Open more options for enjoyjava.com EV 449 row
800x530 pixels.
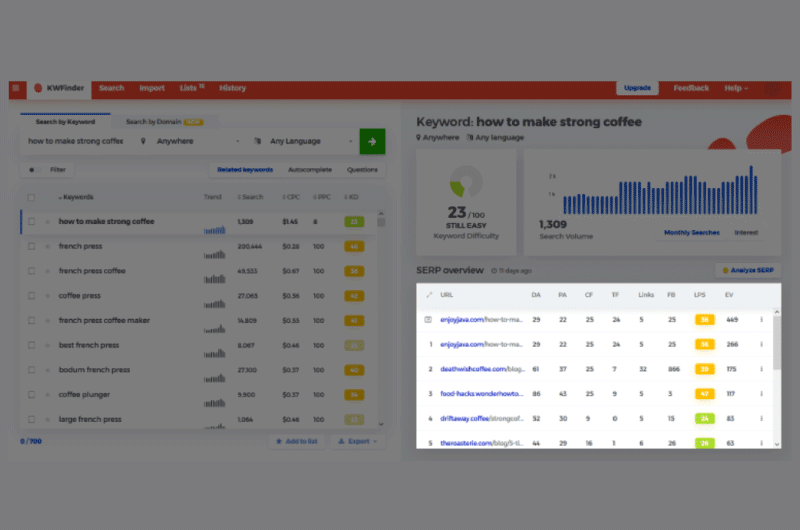[761, 319]
